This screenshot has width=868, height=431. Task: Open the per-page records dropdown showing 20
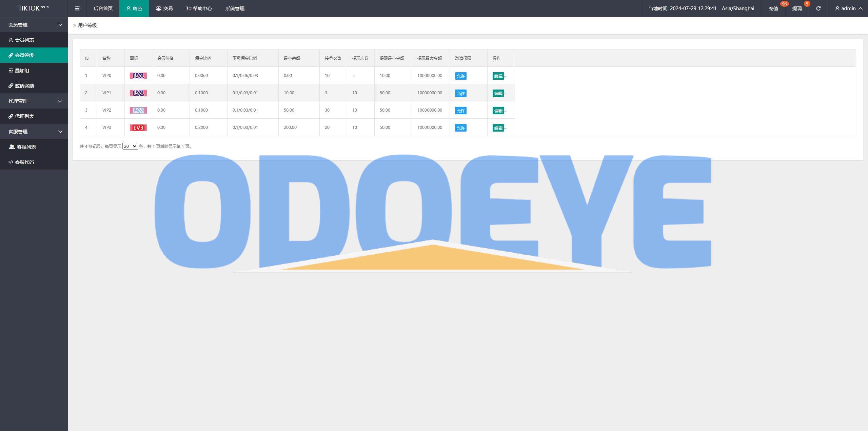tap(130, 146)
